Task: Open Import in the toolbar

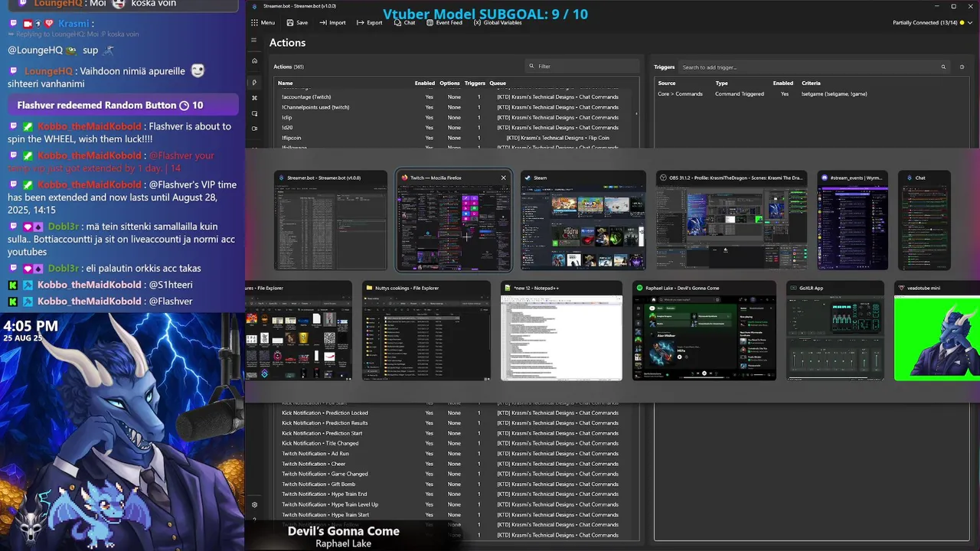Action: pyautogui.click(x=332, y=22)
